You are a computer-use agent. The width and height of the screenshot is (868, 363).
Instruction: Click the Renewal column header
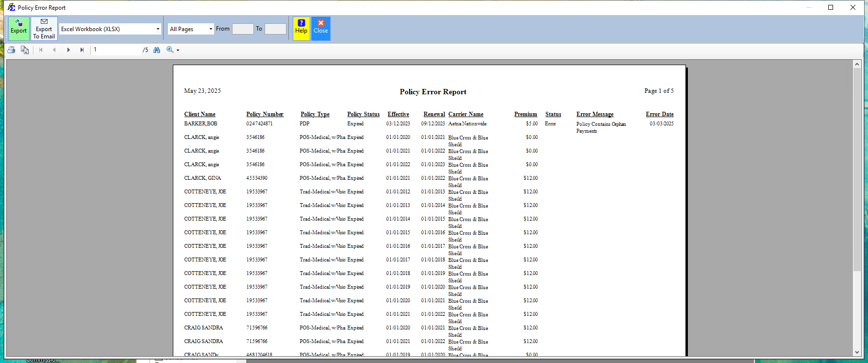(x=434, y=114)
